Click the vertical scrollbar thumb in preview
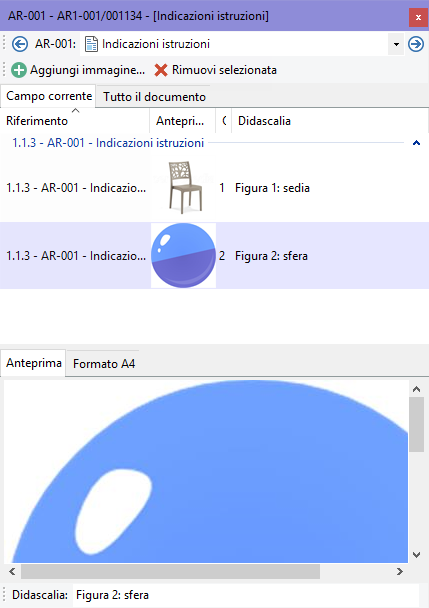Viewport: 429px width, 608px height. pos(417,425)
